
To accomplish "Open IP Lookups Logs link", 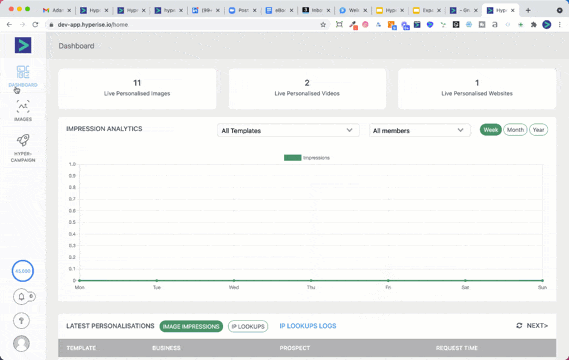I will click(308, 326).
